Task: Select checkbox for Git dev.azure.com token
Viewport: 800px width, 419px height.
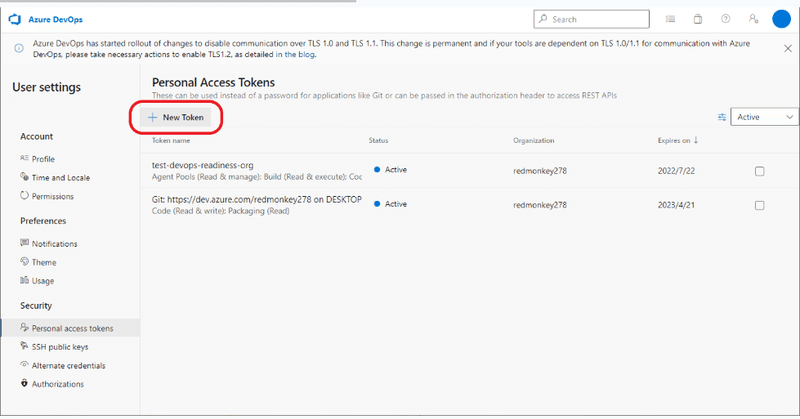Action: pyautogui.click(x=759, y=205)
